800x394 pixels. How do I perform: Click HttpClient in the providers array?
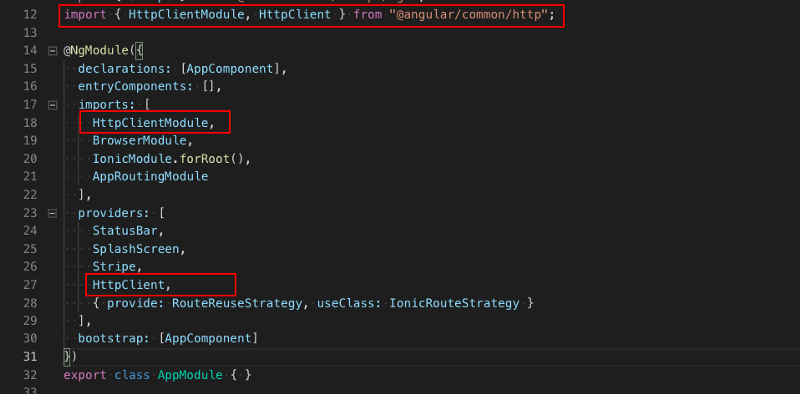pos(129,285)
